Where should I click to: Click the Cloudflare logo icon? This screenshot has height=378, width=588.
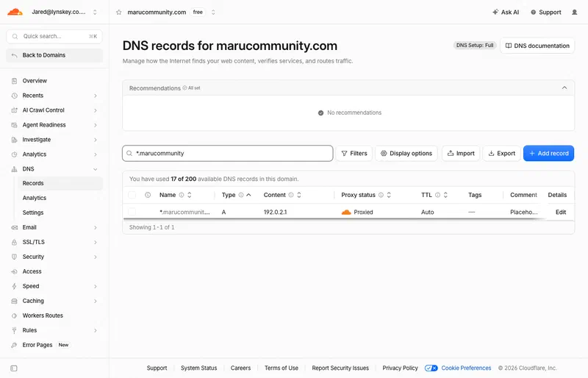15,12
